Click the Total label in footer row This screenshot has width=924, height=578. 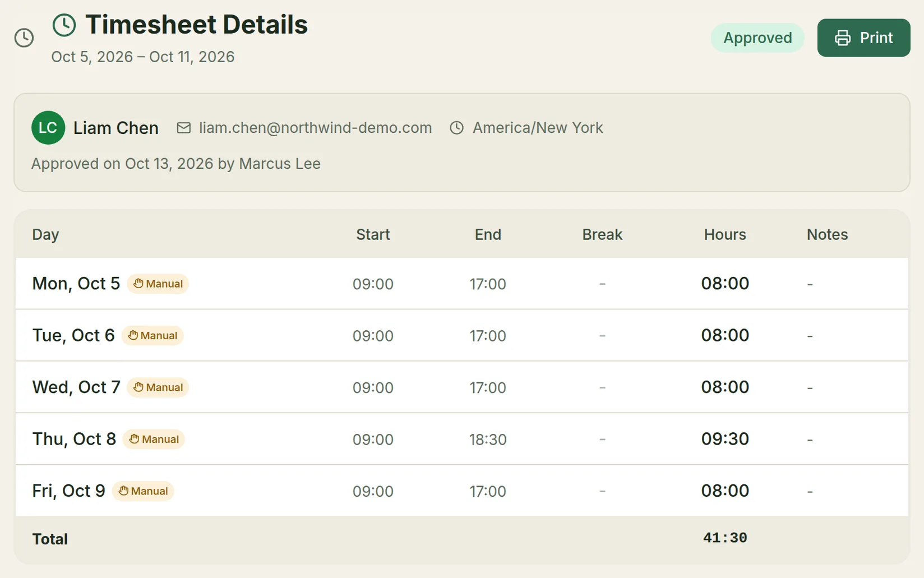(x=50, y=539)
